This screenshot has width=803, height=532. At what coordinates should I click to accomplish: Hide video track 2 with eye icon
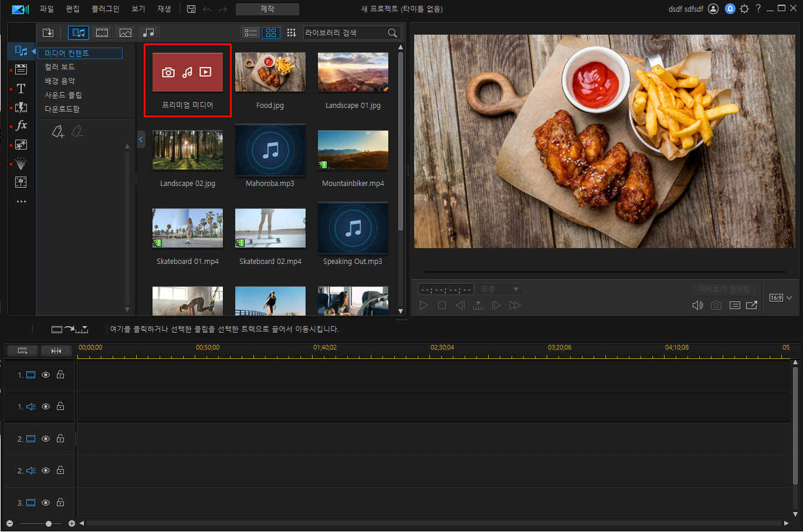[x=46, y=439]
